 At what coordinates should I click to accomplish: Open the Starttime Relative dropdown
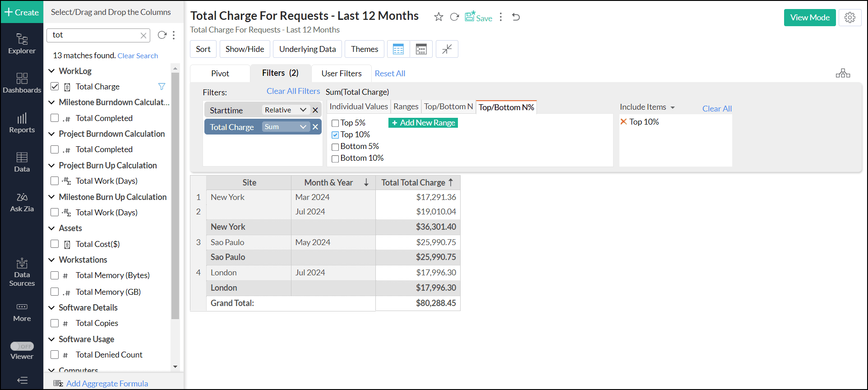tap(285, 110)
